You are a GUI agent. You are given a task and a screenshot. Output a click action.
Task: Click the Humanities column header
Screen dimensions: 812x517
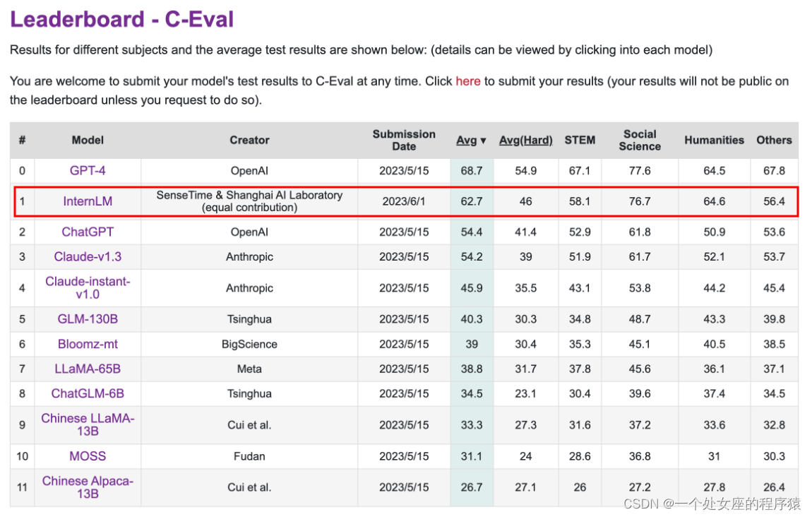tap(714, 140)
